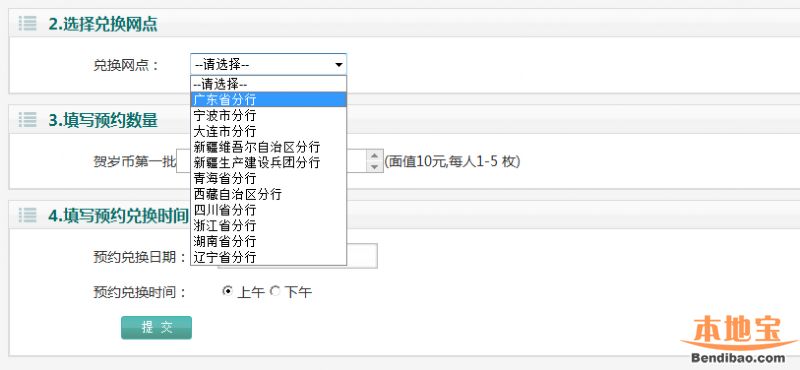This screenshot has width=800, height=370.
Task: Choose 广东省分行 from the list
Action: tap(268, 99)
